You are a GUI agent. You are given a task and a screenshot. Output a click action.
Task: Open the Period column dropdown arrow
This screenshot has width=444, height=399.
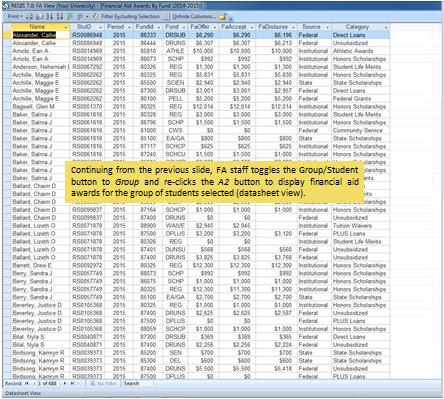129,27
